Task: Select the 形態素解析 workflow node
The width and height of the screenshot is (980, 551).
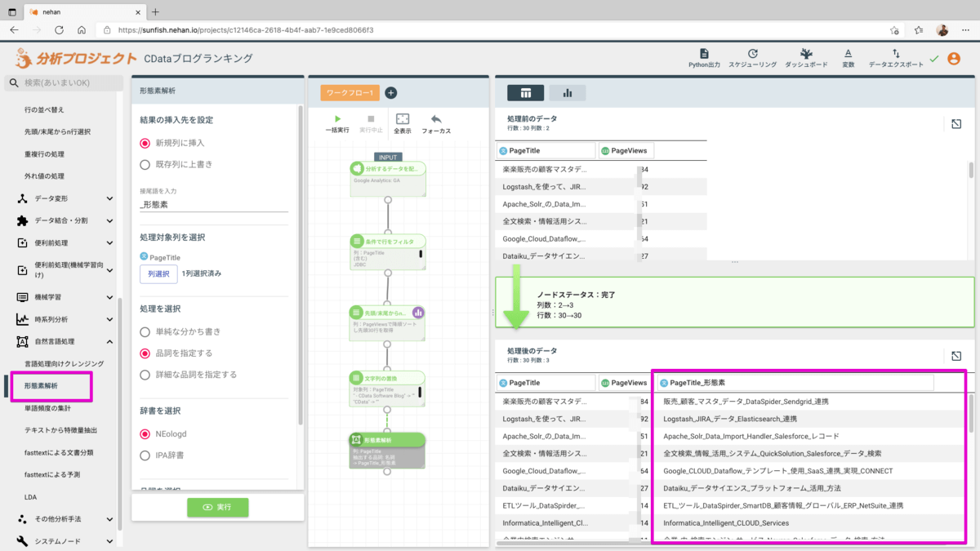Action: (x=388, y=450)
